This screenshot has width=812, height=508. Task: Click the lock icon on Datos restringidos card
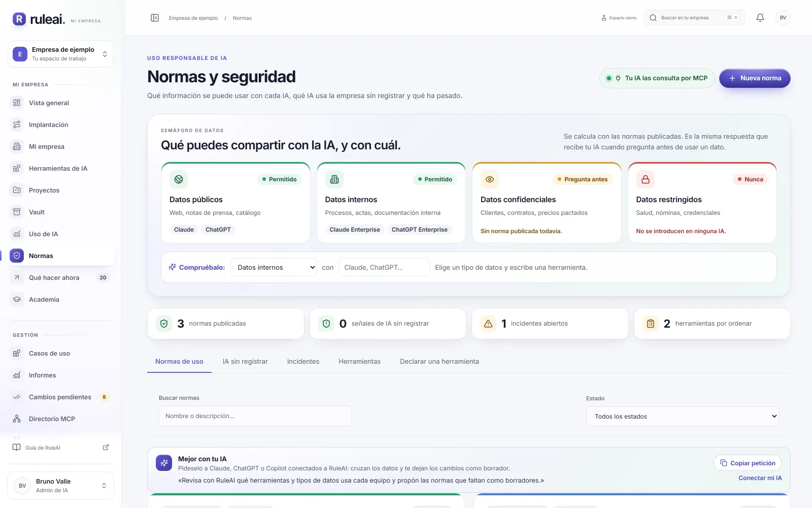[646, 179]
